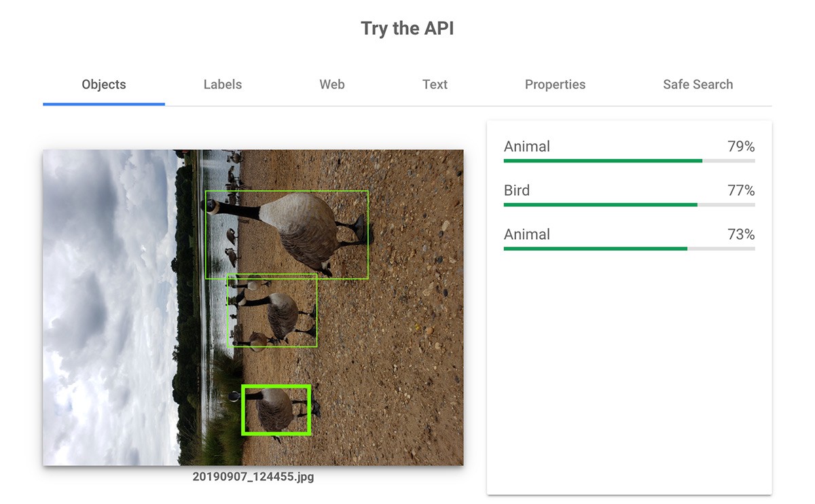Select the Animal 73% result row
815x504 pixels.
click(x=629, y=238)
